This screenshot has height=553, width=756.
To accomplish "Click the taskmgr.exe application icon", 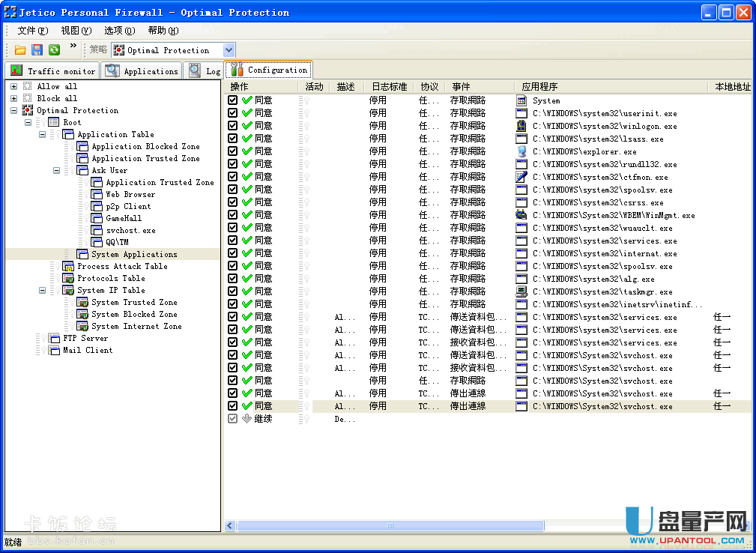I will click(x=521, y=291).
